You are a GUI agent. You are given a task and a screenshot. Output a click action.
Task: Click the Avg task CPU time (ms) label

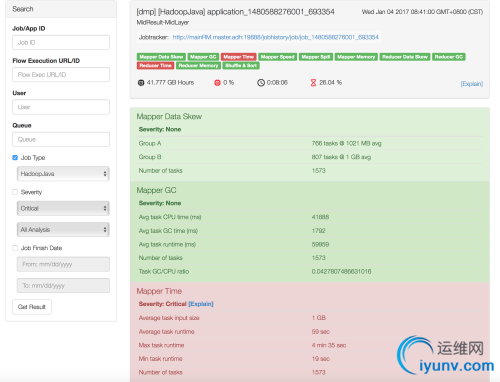(x=170, y=217)
